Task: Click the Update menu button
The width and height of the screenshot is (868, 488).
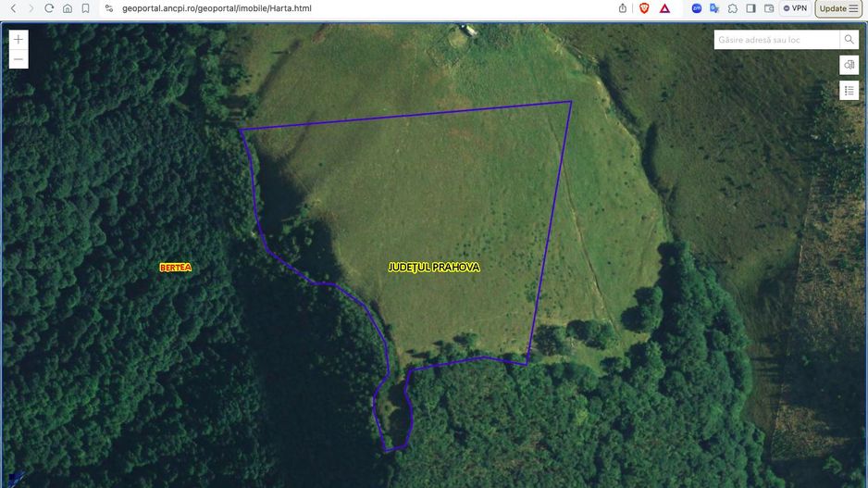Action: [838, 8]
